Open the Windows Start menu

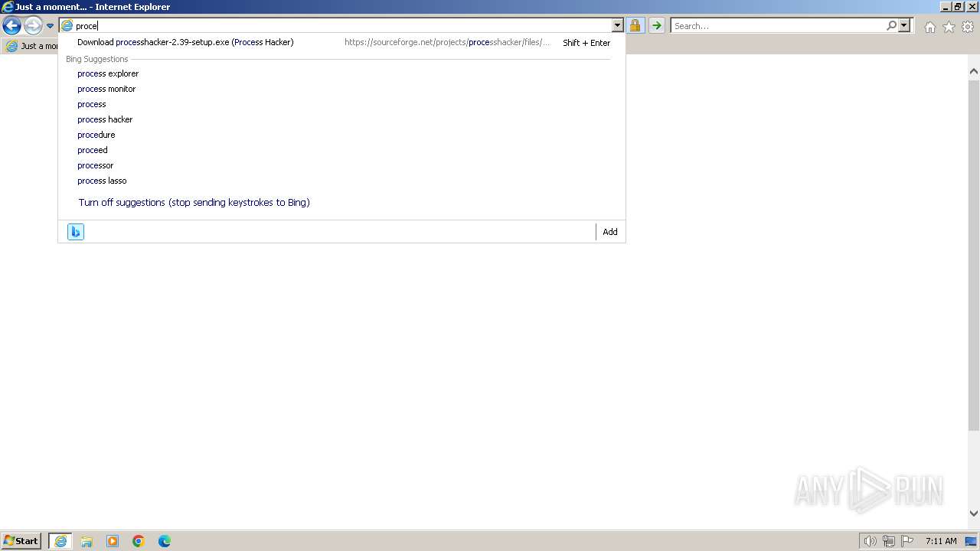(21, 541)
